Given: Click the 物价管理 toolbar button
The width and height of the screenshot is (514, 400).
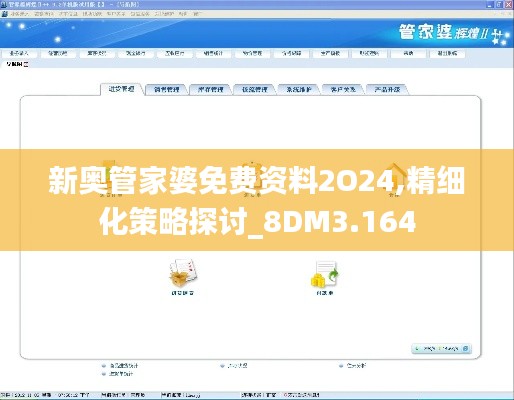Looking at the screenshot, I should click(x=252, y=53).
